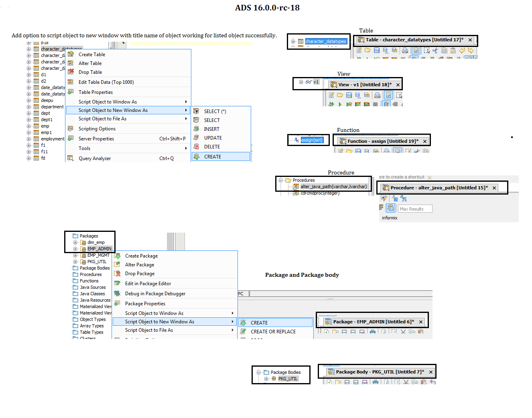The image size is (532, 418).
Task: Click Open folder icon in Function - assign toolbar
Action: tap(349, 151)
